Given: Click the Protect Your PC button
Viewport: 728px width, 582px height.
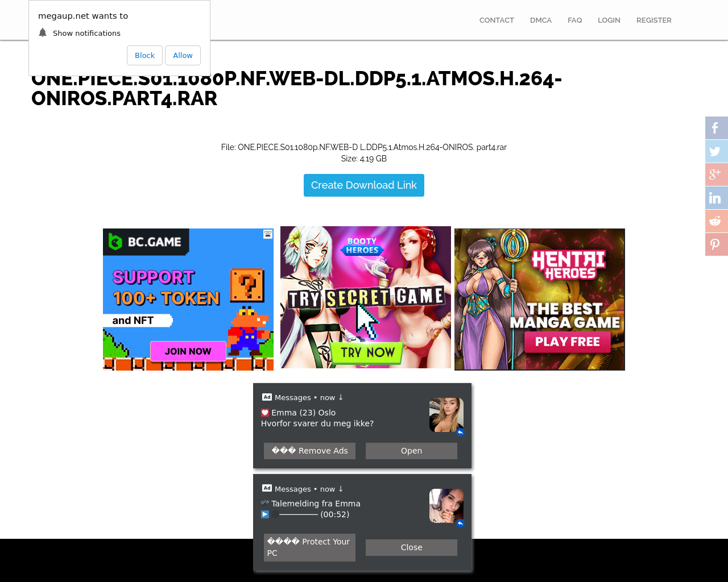Looking at the screenshot, I should [x=309, y=547].
